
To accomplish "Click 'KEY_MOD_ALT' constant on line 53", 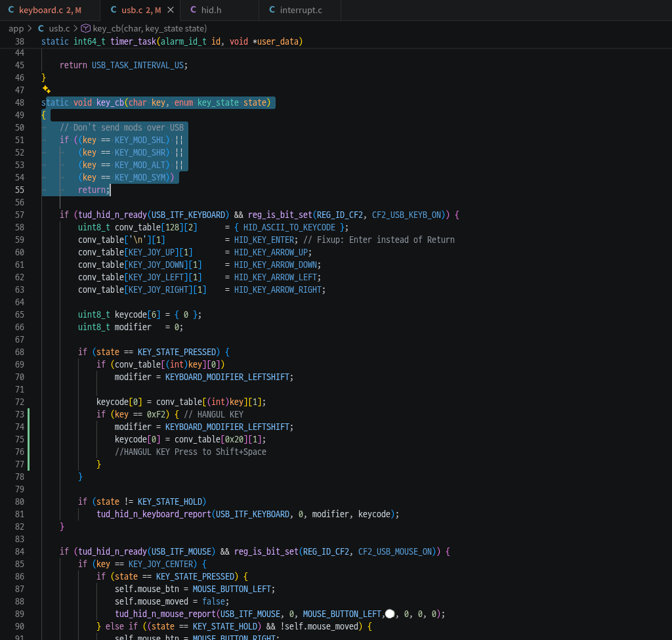I will point(140,165).
